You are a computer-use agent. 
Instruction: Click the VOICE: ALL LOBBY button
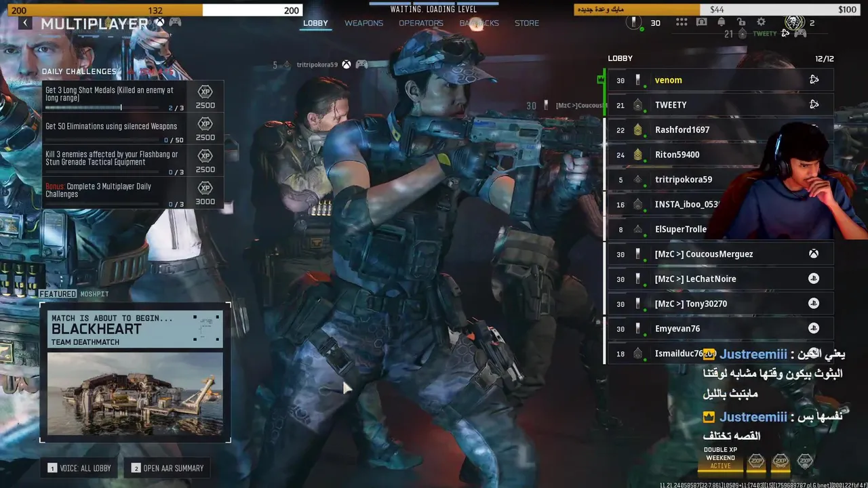tap(79, 468)
